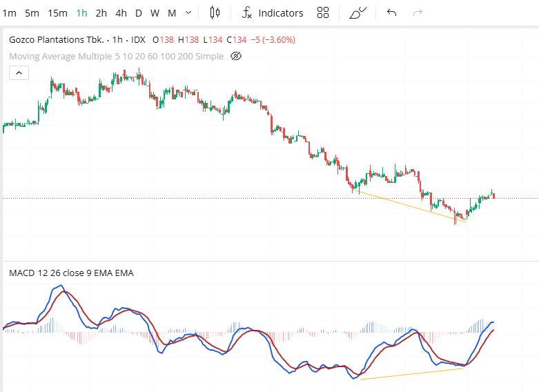Image resolution: width=539 pixels, height=392 pixels.
Task: Undo the last chart action
Action: point(391,12)
